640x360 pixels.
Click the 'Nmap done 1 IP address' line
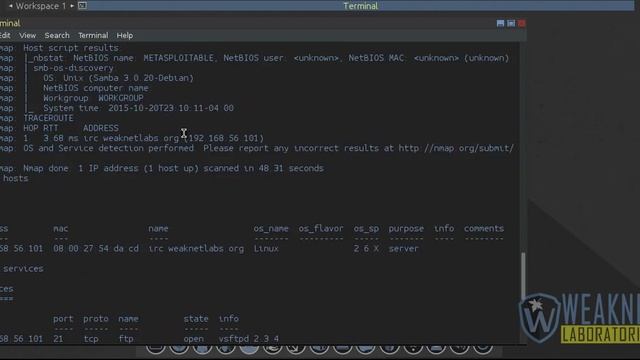coord(173,168)
